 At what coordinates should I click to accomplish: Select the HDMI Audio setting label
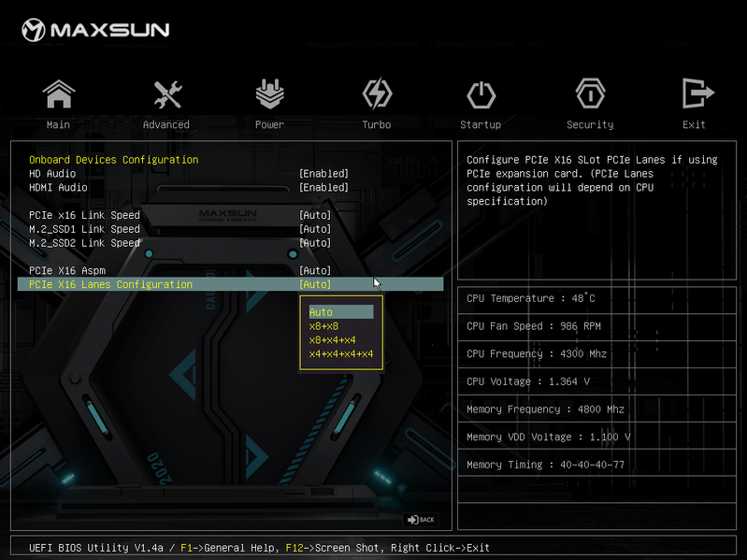tap(58, 187)
